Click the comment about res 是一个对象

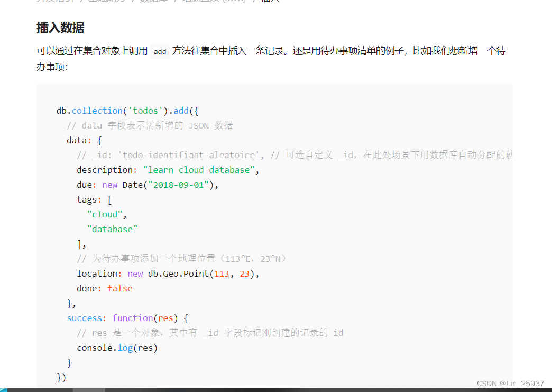(x=210, y=333)
